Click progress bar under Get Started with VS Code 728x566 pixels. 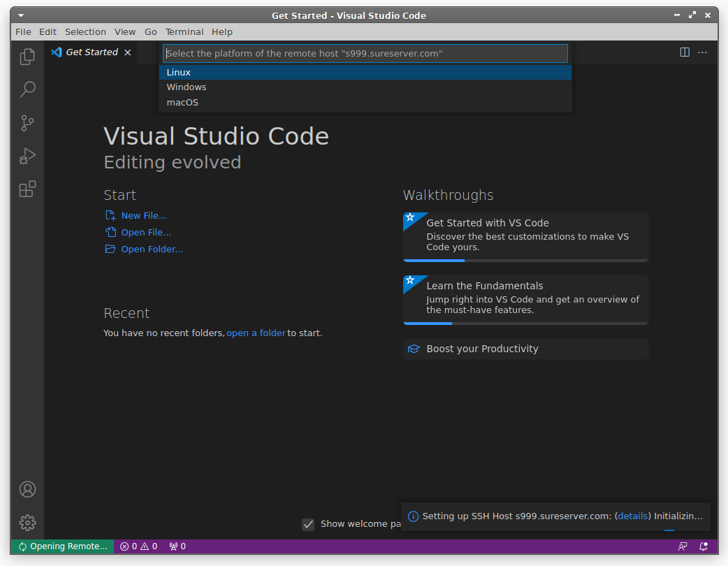click(525, 261)
